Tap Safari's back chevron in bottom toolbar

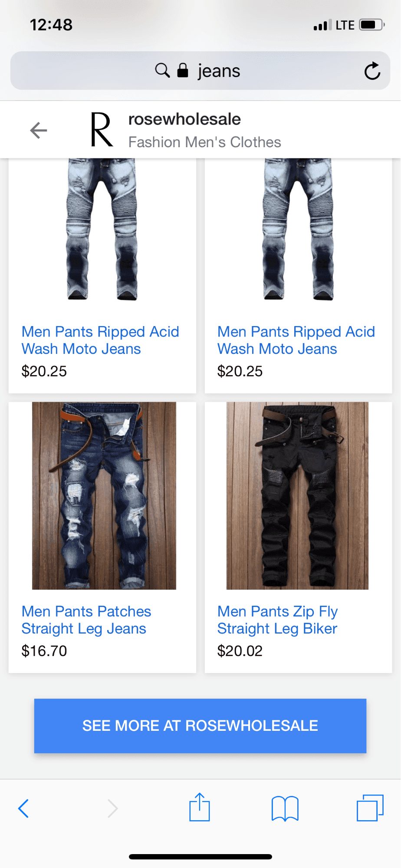click(x=23, y=808)
